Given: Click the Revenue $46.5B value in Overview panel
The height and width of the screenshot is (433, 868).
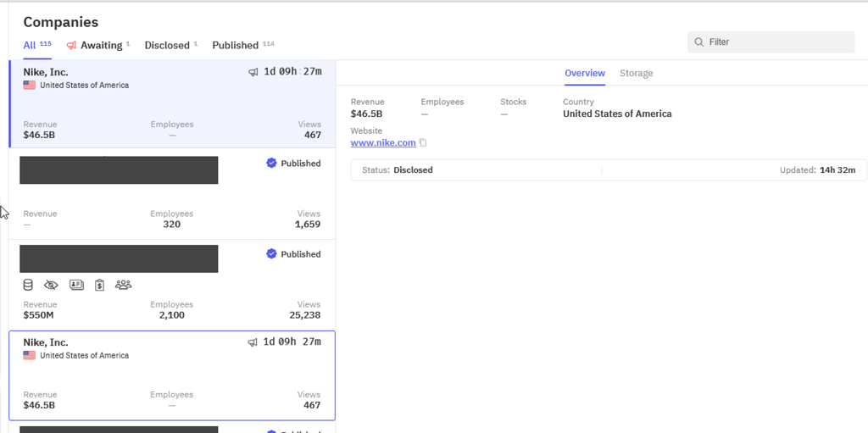Looking at the screenshot, I should click(x=366, y=114).
